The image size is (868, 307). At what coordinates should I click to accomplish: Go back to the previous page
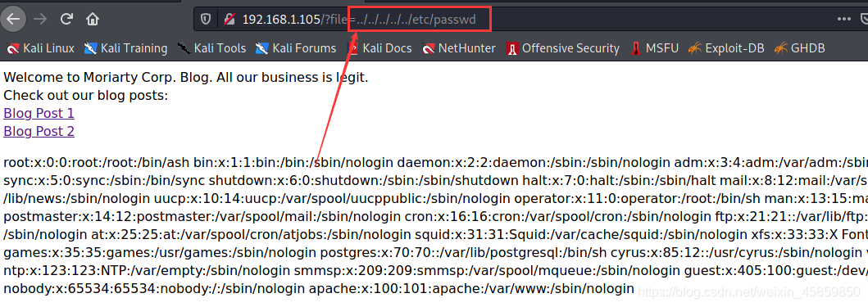coord(13,20)
